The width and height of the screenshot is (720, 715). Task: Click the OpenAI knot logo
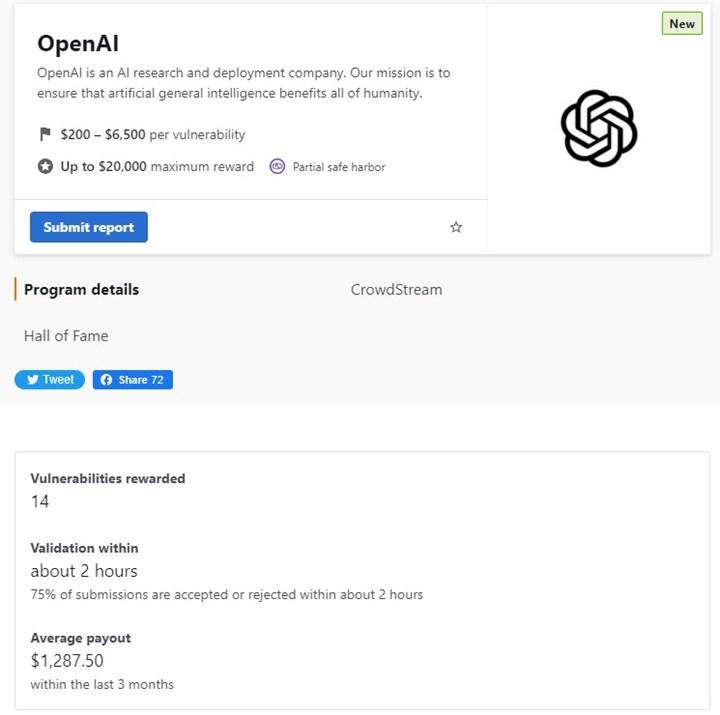[599, 128]
